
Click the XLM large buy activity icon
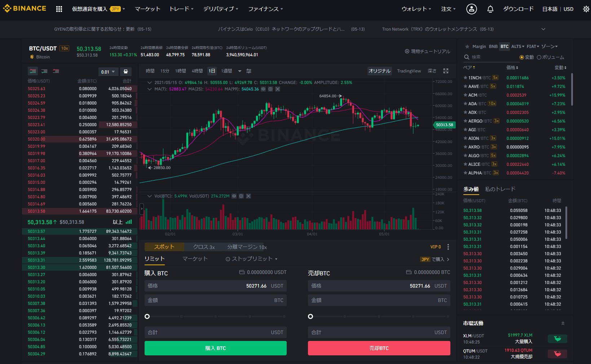pyautogui.click(x=557, y=339)
